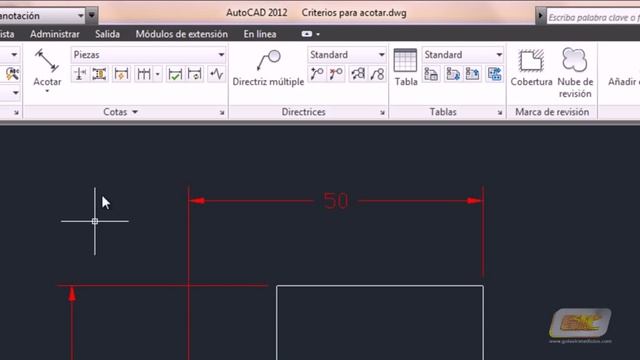Click the Adjust Space dimension icon

(x=100, y=74)
